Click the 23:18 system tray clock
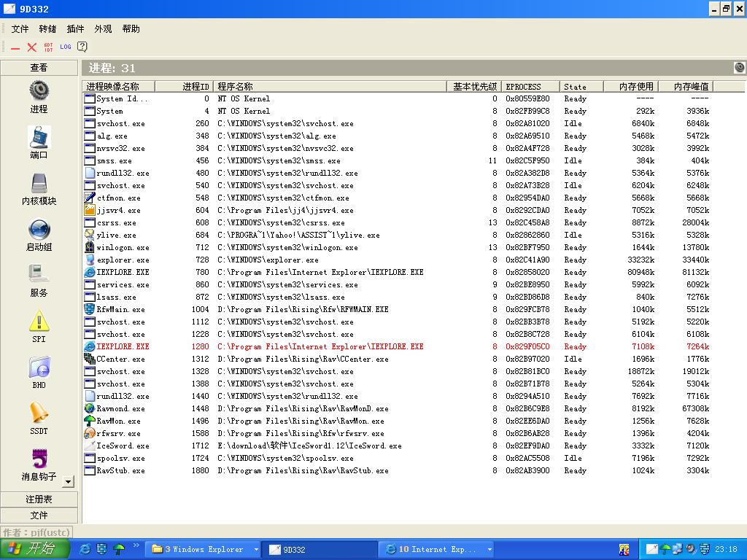747x560 pixels. 726,550
